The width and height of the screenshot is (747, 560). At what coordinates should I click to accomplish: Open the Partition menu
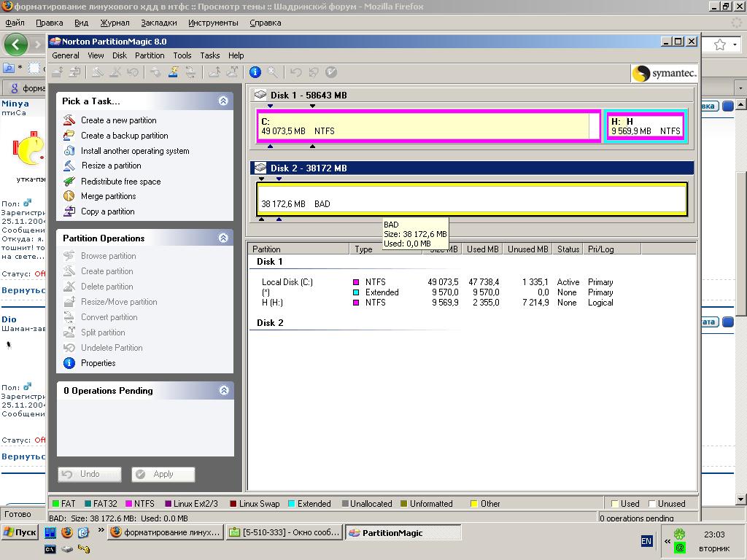[149, 55]
